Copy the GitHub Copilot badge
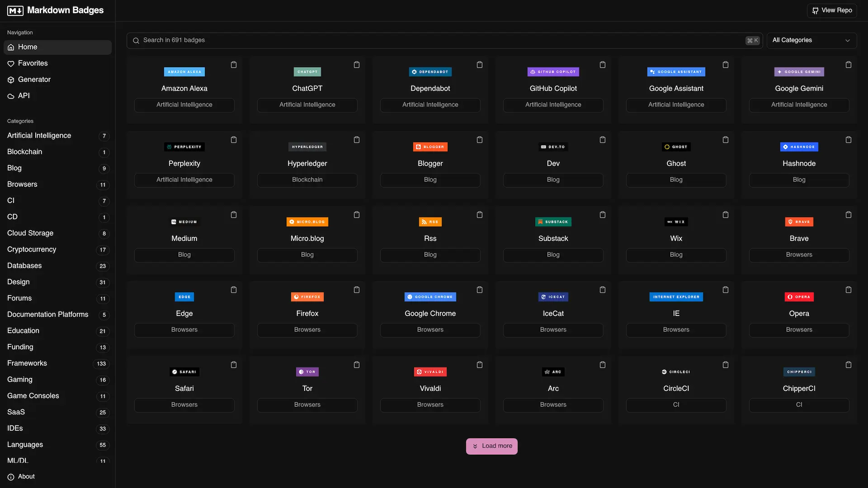The height and width of the screenshot is (488, 868). 603,65
